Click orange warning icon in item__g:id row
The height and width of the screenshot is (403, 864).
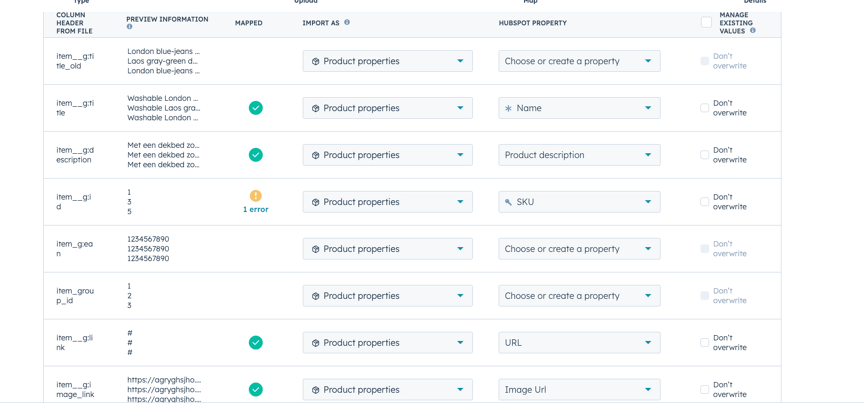pos(255,196)
